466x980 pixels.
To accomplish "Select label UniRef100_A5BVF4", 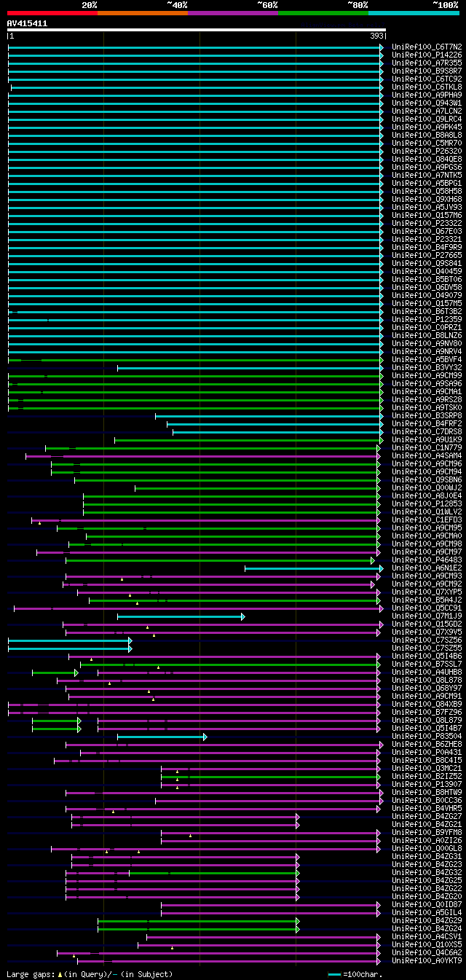I will (x=427, y=359).
